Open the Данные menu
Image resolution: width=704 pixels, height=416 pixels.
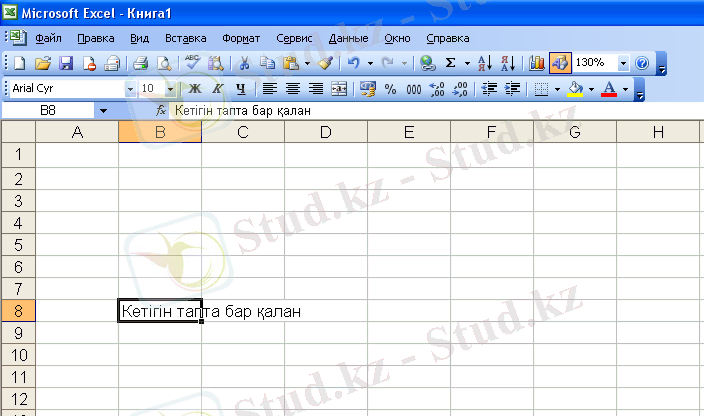(348, 38)
